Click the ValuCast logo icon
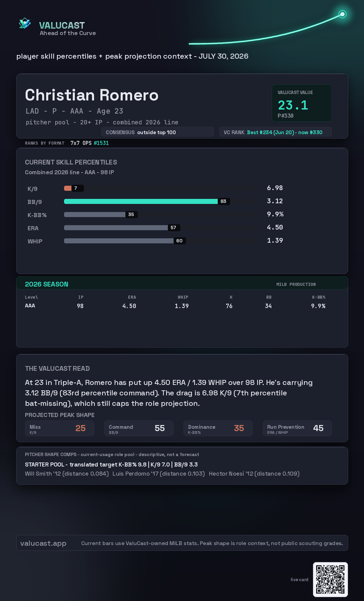This screenshot has height=601, width=364. pyautogui.click(x=25, y=24)
